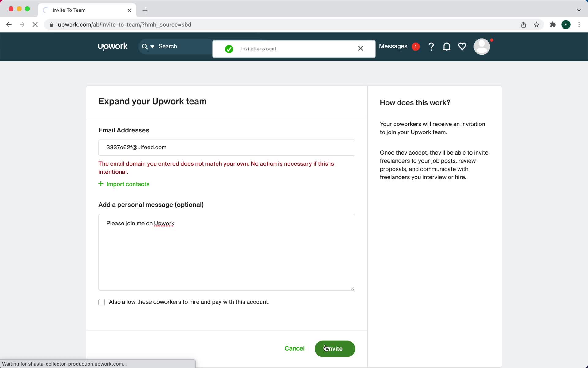Click the Help question mark icon
This screenshot has height=368, width=588.
[x=431, y=47]
